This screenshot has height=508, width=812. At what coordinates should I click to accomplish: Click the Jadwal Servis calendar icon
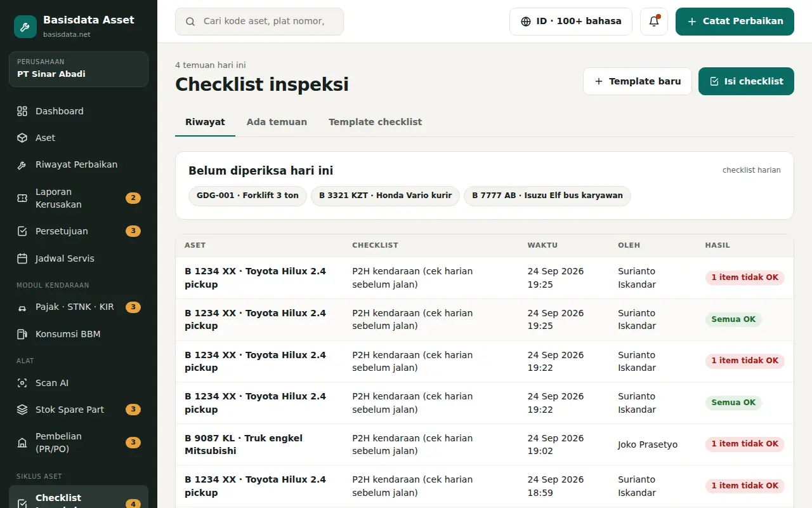tap(22, 258)
